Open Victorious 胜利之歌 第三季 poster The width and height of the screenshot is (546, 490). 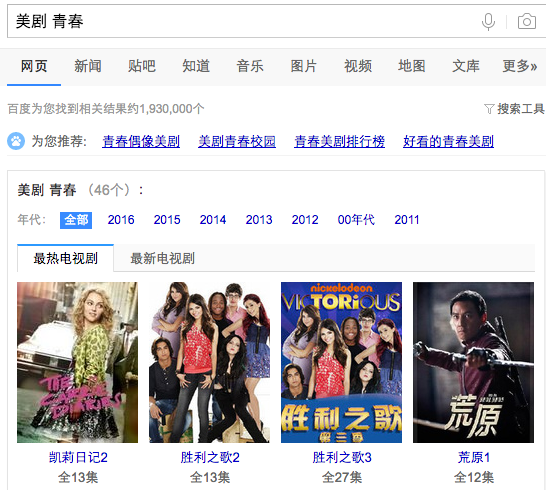[341, 362]
